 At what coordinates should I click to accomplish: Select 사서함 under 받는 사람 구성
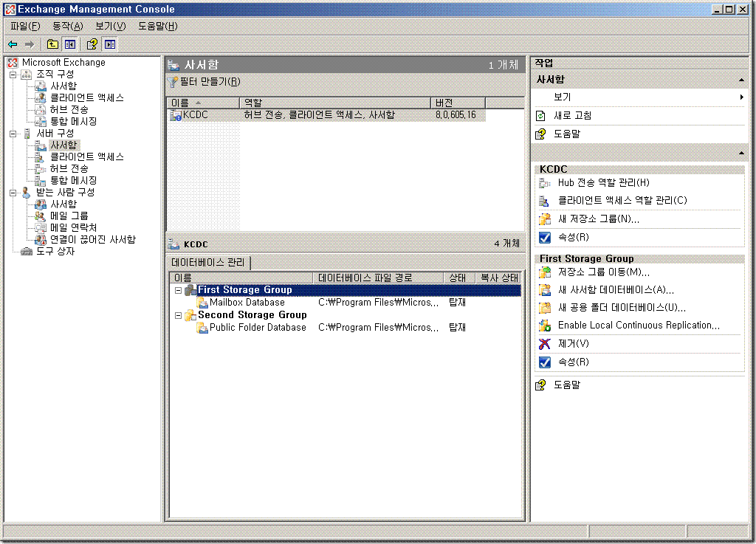tap(63, 204)
